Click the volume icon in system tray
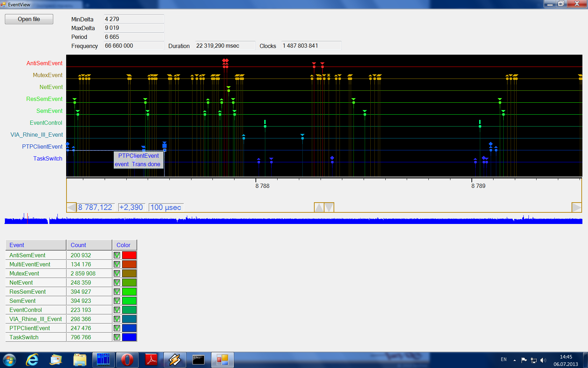Image resolution: width=588 pixels, height=368 pixels. click(x=543, y=360)
